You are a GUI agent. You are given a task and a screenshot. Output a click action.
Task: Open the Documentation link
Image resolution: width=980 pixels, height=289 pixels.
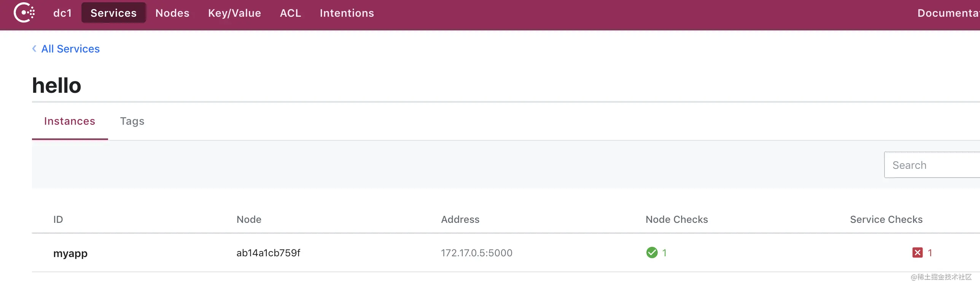pyautogui.click(x=948, y=13)
